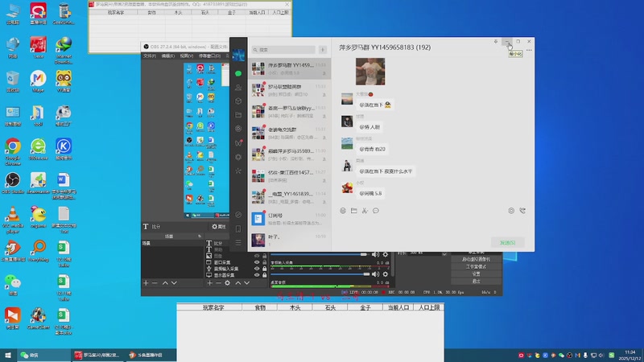Toggle visibility of 音频输入采集 source
The width and height of the screenshot is (644, 362).
(257, 269)
